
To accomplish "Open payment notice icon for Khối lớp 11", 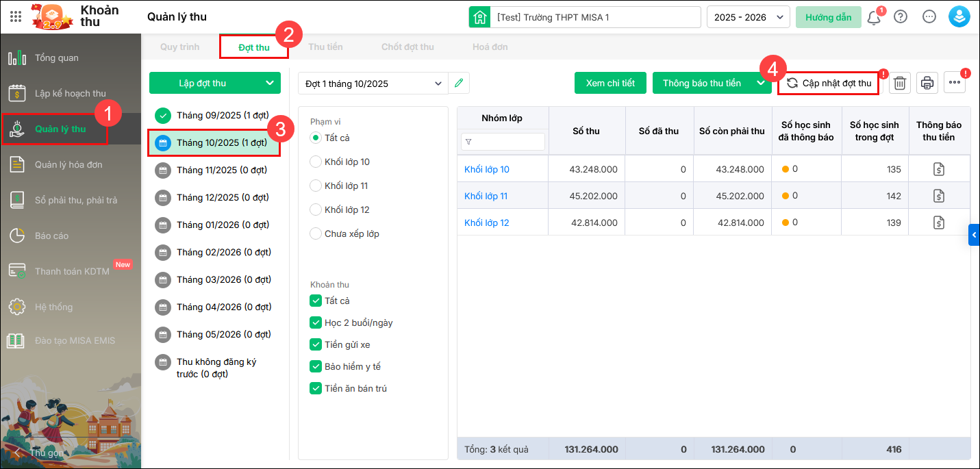I will click(x=939, y=196).
